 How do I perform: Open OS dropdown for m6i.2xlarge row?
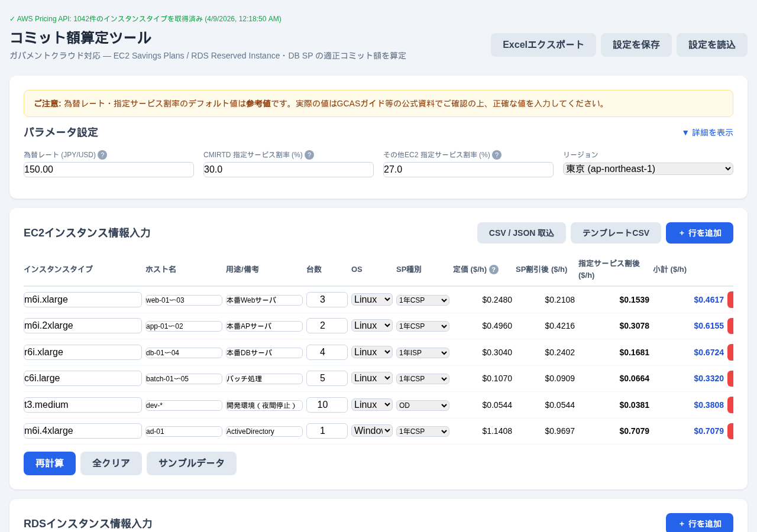pyautogui.click(x=372, y=326)
